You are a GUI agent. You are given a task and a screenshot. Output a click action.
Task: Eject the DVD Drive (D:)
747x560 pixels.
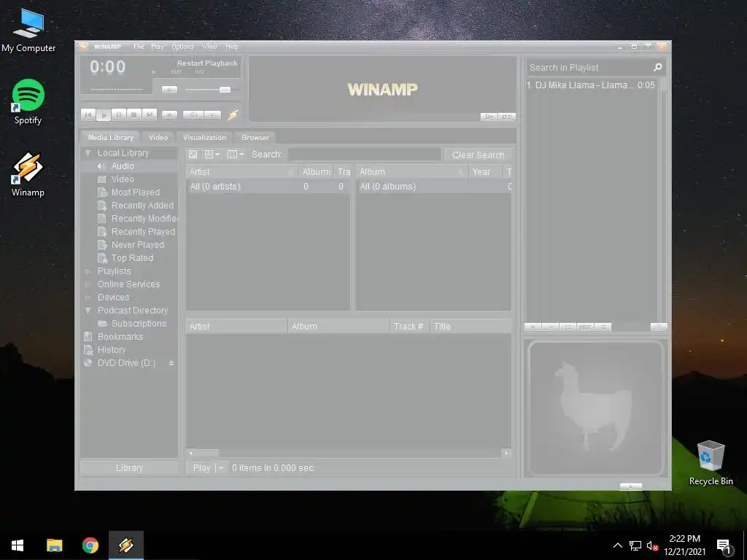[x=171, y=363]
